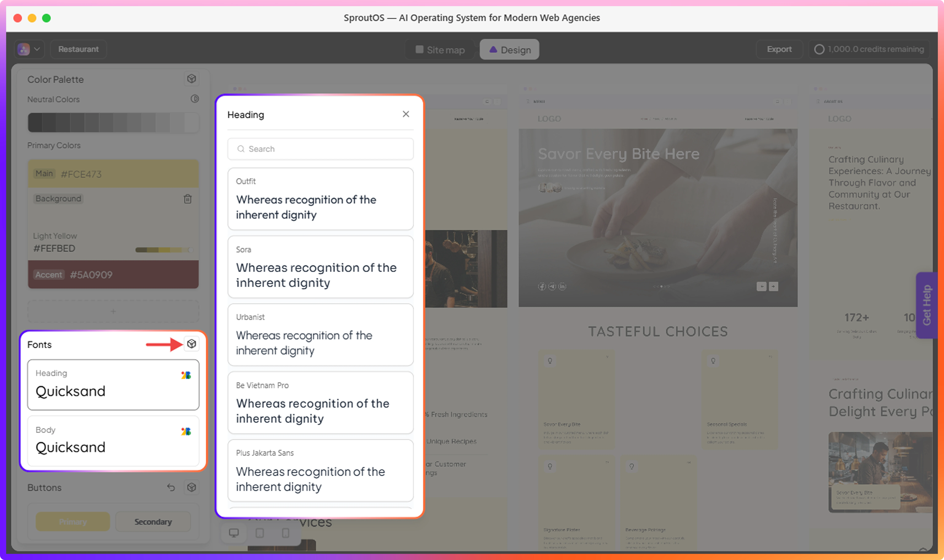Switch to the Design tab

point(510,49)
